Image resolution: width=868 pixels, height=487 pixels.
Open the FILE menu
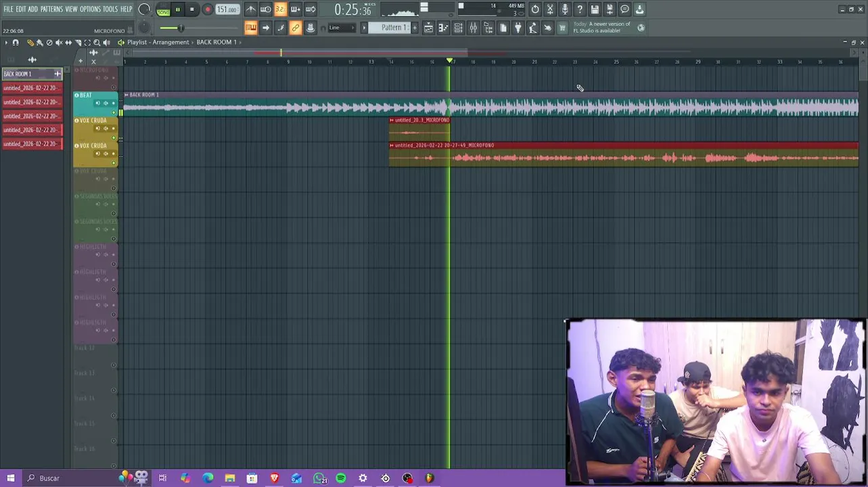click(9, 9)
